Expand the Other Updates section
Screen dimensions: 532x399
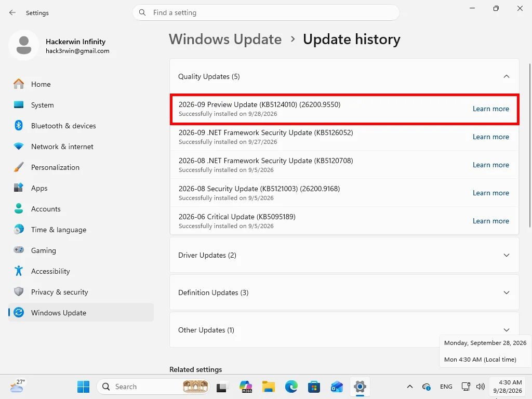point(506,330)
